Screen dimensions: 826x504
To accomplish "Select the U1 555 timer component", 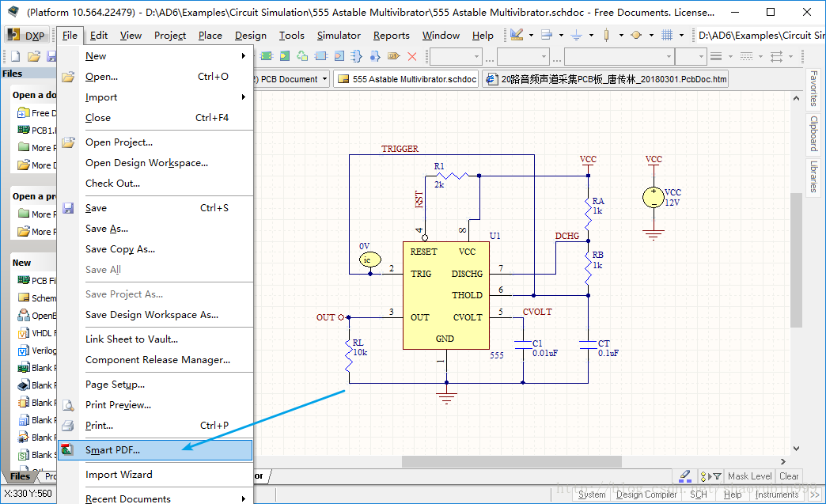I will (445, 295).
